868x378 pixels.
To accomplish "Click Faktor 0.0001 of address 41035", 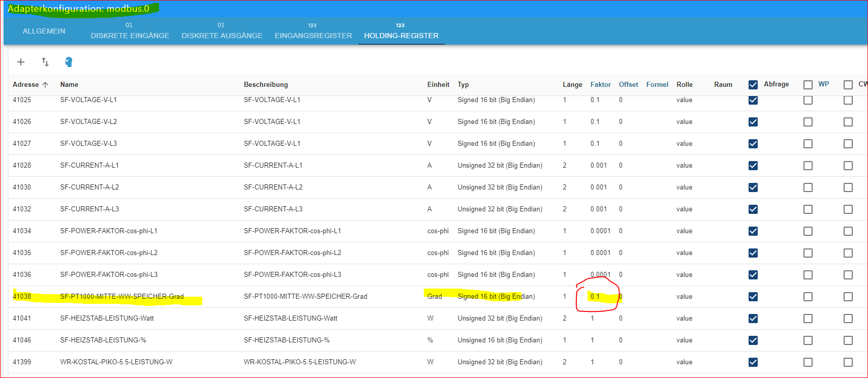I will tap(601, 253).
